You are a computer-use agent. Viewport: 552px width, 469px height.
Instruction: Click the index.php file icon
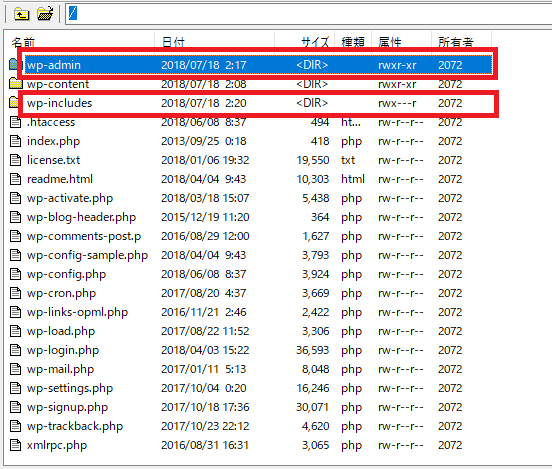(x=15, y=141)
